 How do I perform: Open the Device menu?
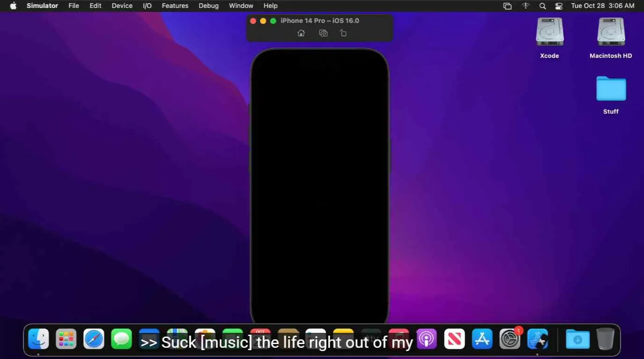[x=122, y=6]
